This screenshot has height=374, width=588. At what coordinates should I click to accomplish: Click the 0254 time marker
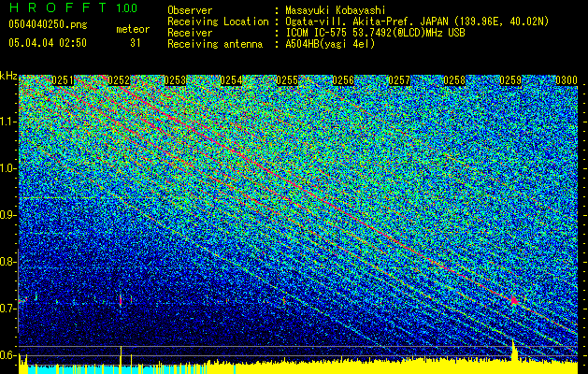coord(231,80)
